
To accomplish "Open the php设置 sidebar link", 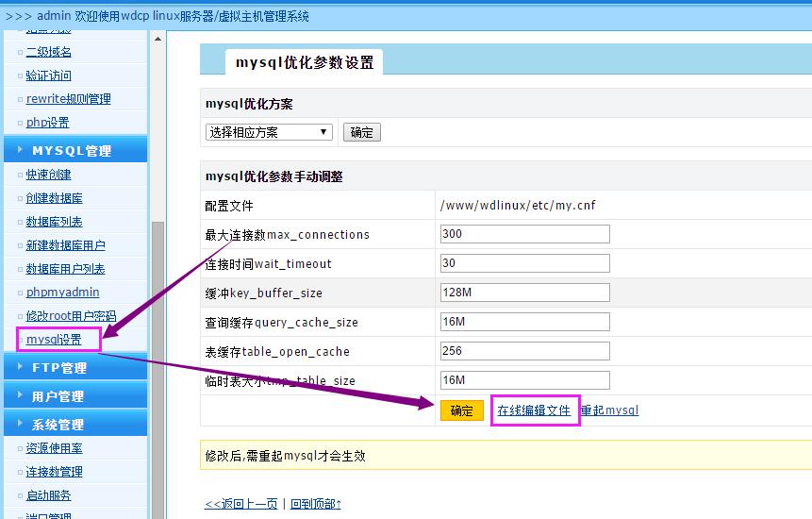I will pyautogui.click(x=48, y=123).
